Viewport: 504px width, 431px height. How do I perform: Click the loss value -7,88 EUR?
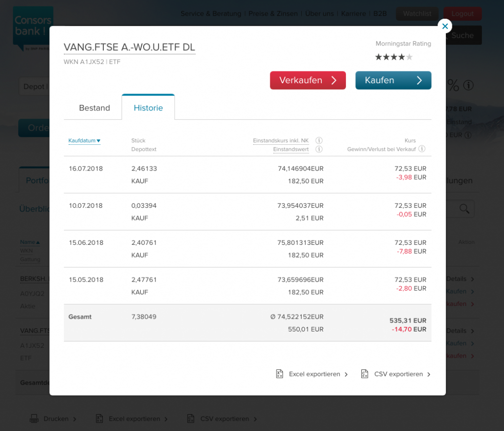[x=411, y=251]
